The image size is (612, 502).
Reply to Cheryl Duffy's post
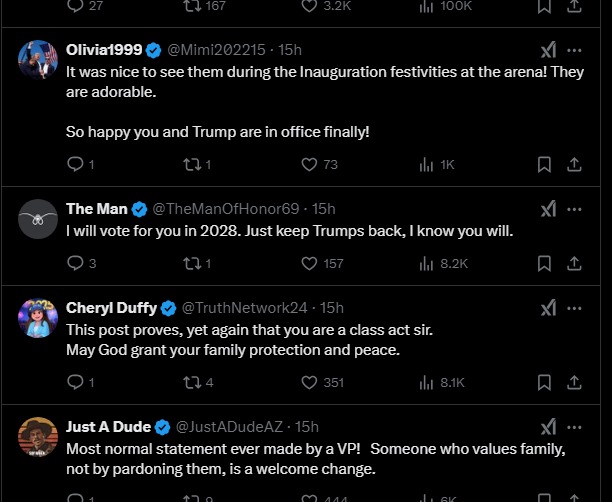point(76,382)
